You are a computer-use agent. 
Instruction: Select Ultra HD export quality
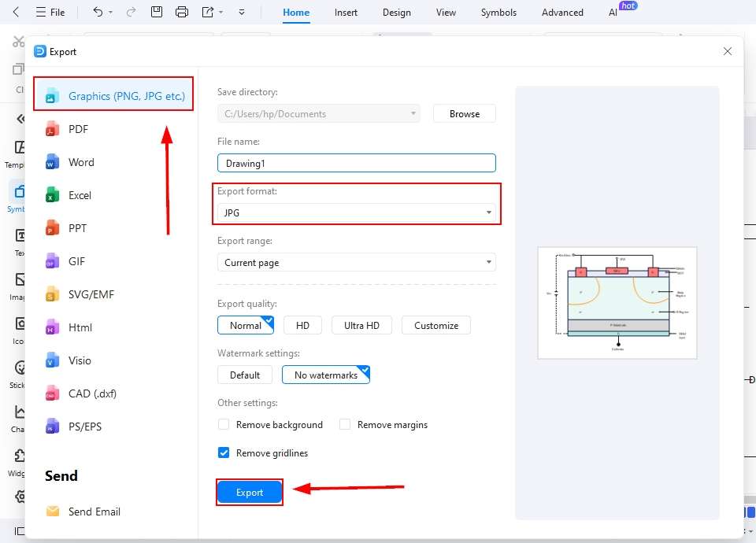click(361, 325)
